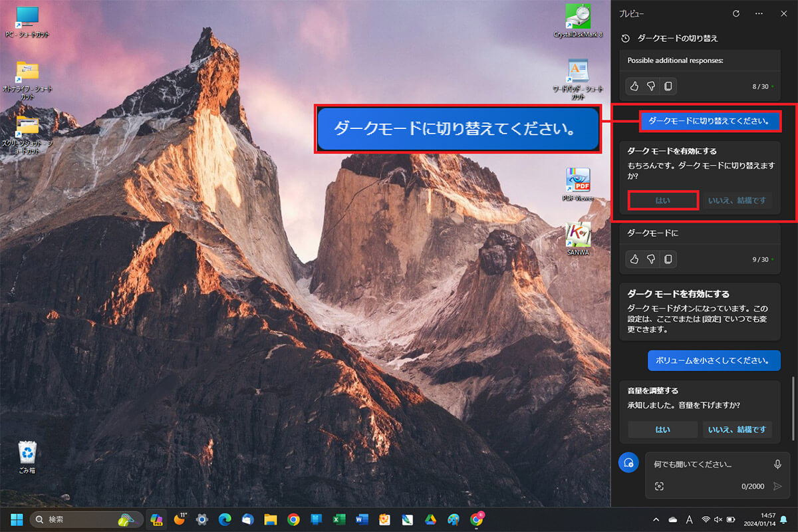The width and height of the screenshot is (798, 532).
Task: Start a new topic in Copilot
Action: [628, 463]
